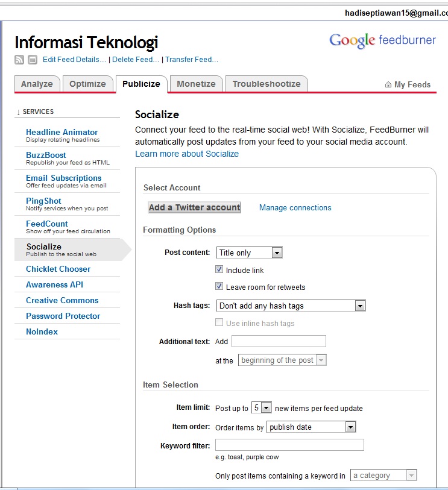This screenshot has height=490, width=448.
Task: Go to My Feeds
Action: coord(412,84)
